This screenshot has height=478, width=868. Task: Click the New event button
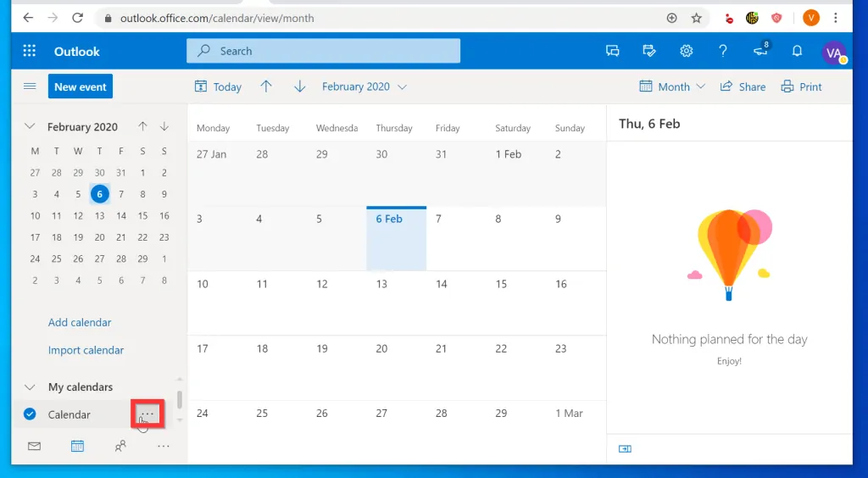pyautogui.click(x=81, y=86)
